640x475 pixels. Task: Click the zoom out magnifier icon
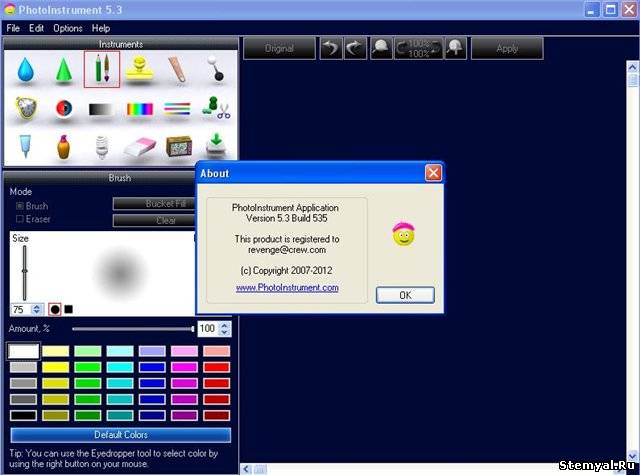point(381,48)
